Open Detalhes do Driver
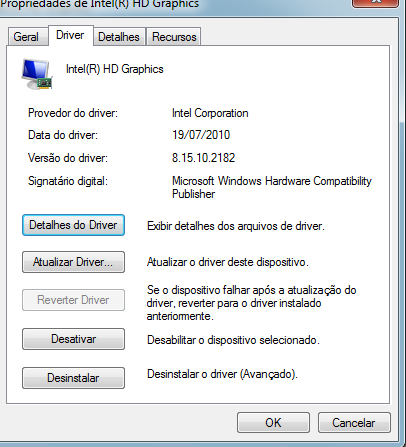Screen dimensions: 406x447 coord(73,225)
